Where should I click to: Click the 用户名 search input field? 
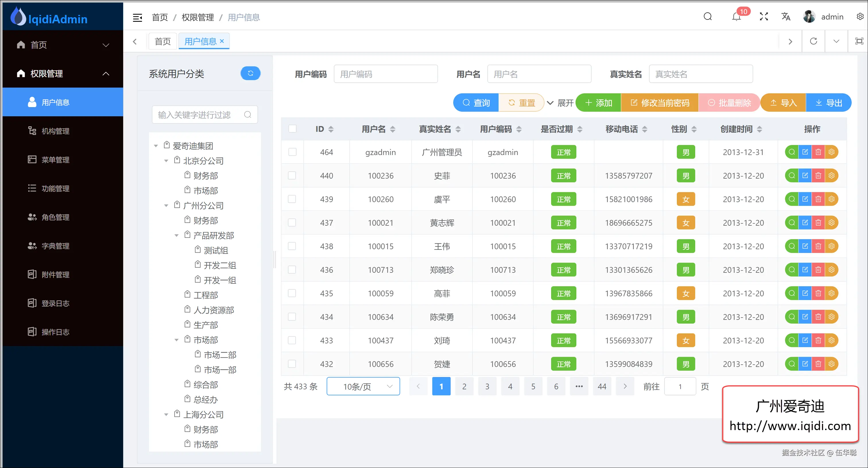(539, 74)
